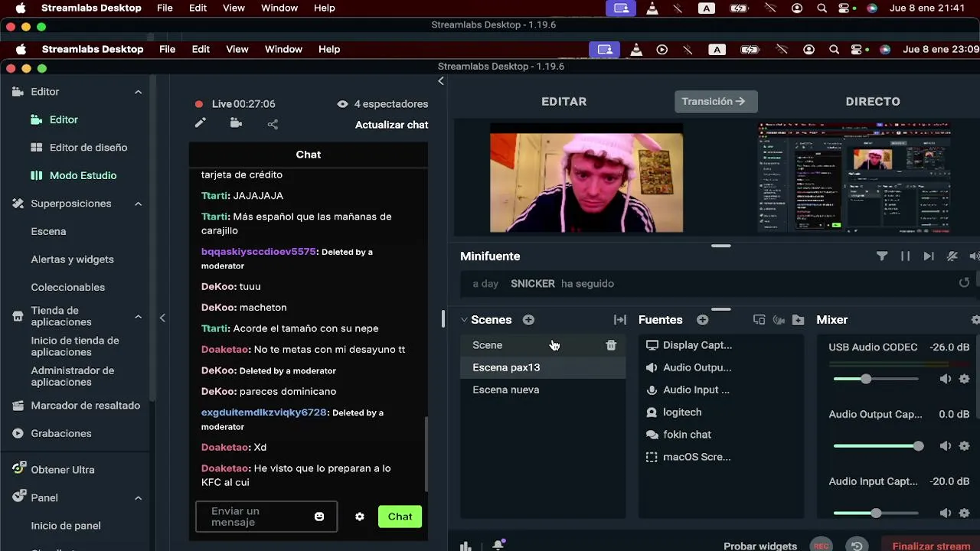
Task: Send message with the Chat button
Action: click(400, 517)
